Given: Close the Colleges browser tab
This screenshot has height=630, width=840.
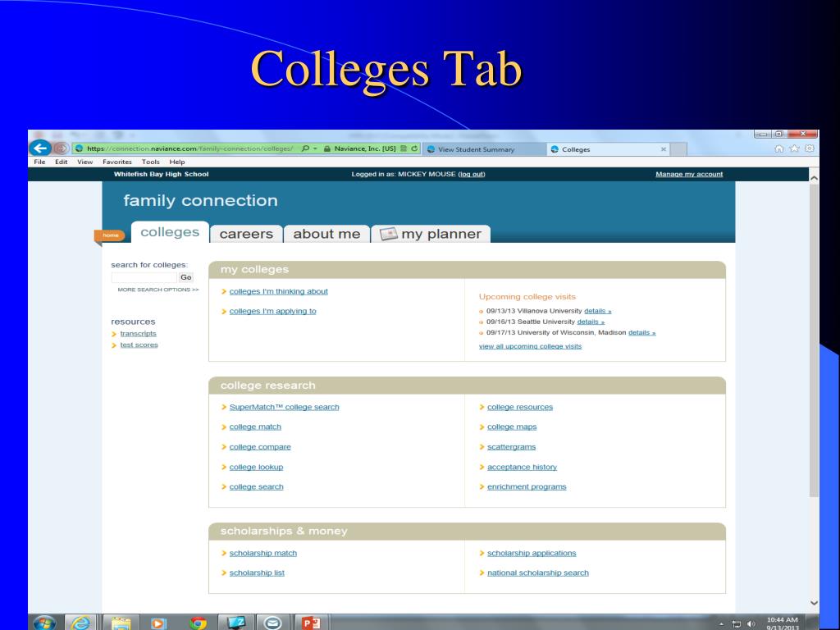Looking at the screenshot, I should click(663, 149).
